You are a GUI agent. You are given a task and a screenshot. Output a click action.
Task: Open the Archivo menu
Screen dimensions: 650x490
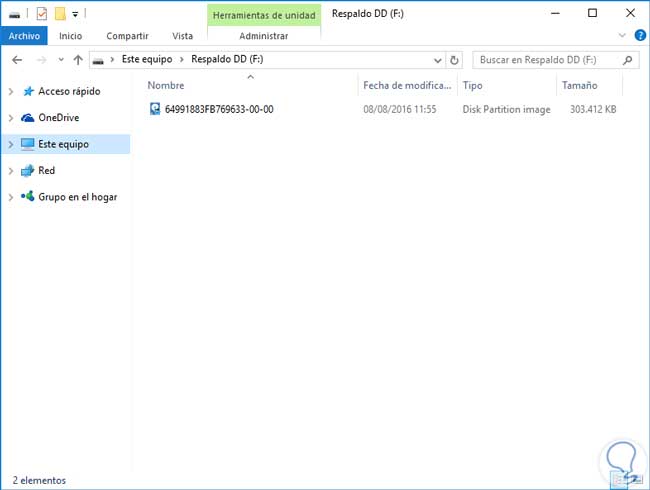coord(24,36)
